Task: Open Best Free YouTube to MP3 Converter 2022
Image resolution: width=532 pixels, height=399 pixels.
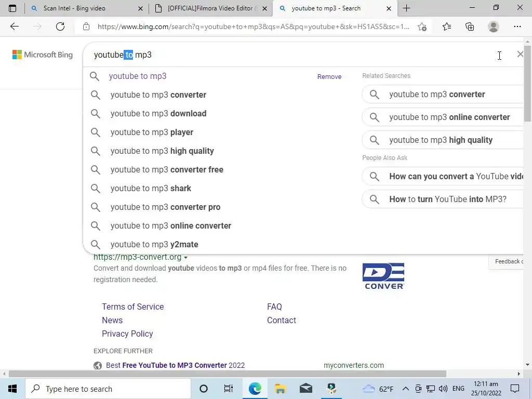Action: [175, 365]
